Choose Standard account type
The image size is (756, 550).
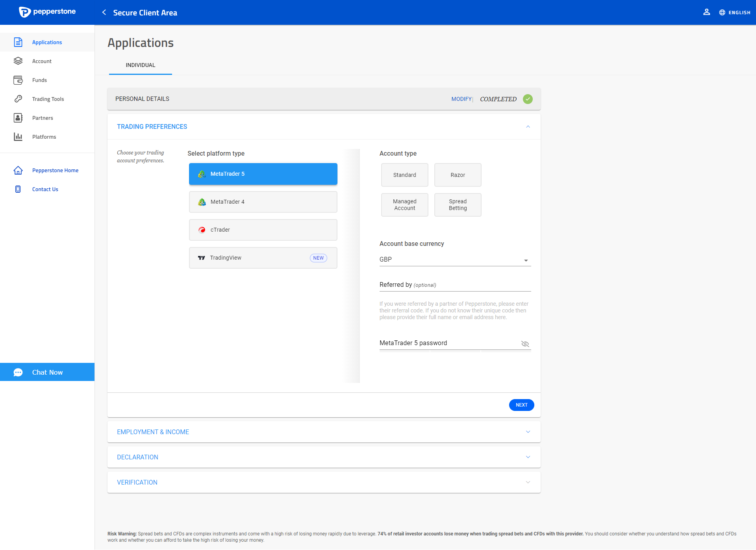pyautogui.click(x=404, y=175)
